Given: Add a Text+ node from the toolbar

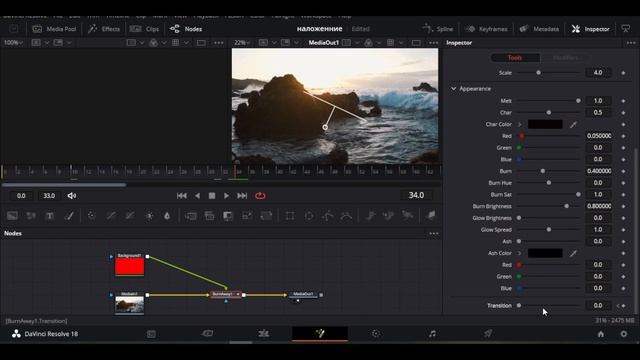Looking at the screenshot, I should point(50,216).
